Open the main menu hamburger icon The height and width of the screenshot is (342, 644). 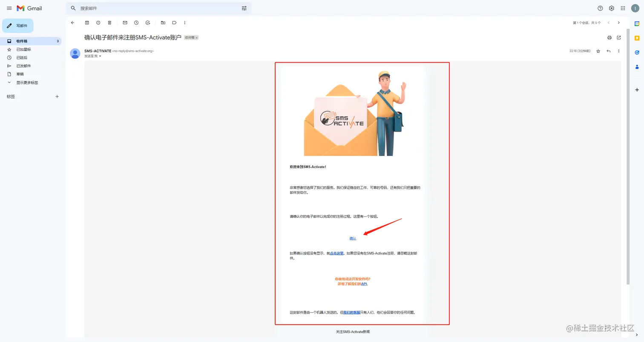tap(9, 8)
